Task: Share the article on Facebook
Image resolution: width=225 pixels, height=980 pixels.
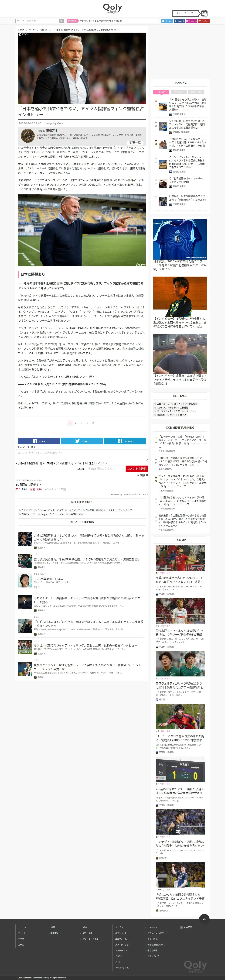Action: (x=39, y=441)
